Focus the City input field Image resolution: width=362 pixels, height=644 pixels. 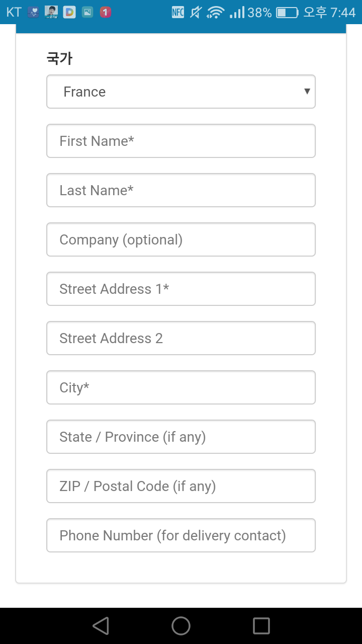tap(180, 387)
